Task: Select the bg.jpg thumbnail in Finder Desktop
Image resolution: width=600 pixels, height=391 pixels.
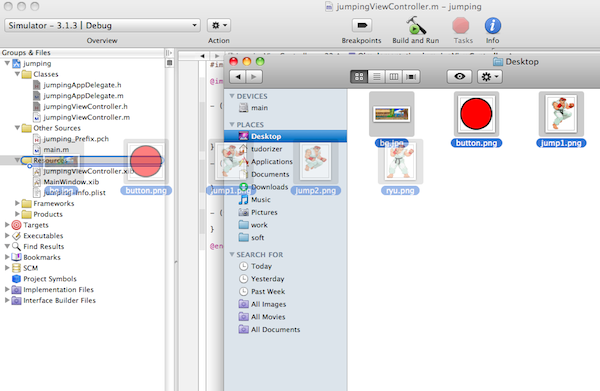Action: 391,114
